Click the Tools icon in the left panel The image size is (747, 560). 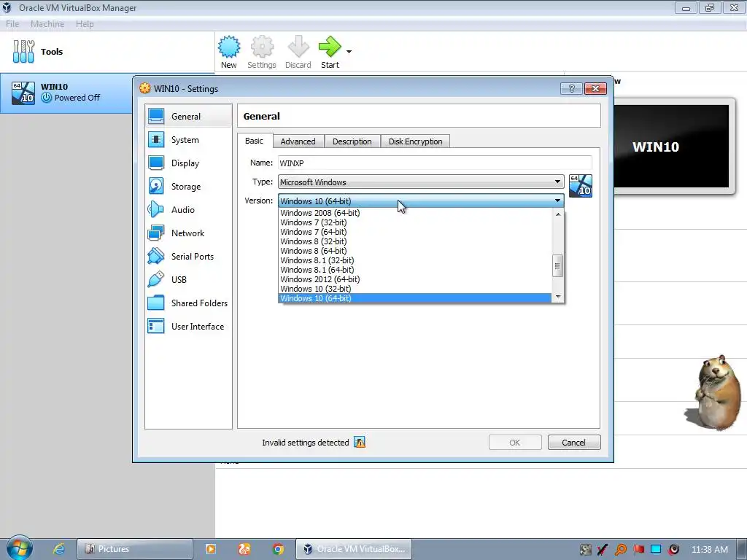23,52
